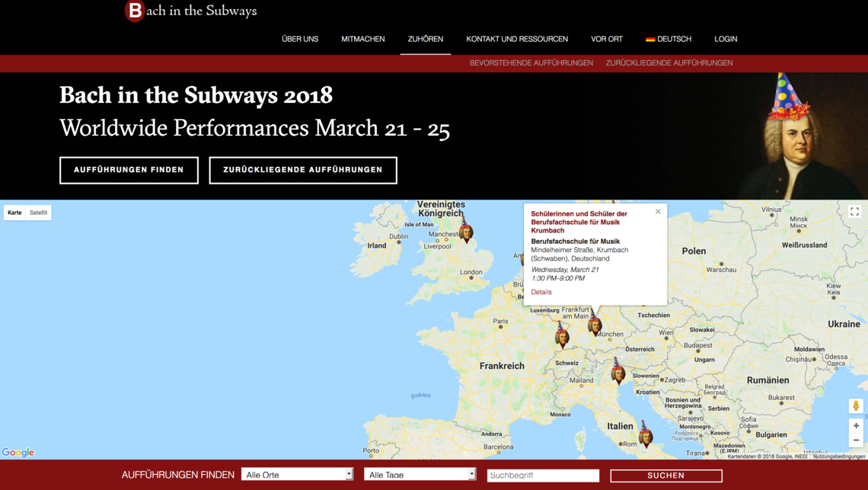Image resolution: width=868 pixels, height=490 pixels.
Task: Switch map to Karte view
Action: point(15,213)
